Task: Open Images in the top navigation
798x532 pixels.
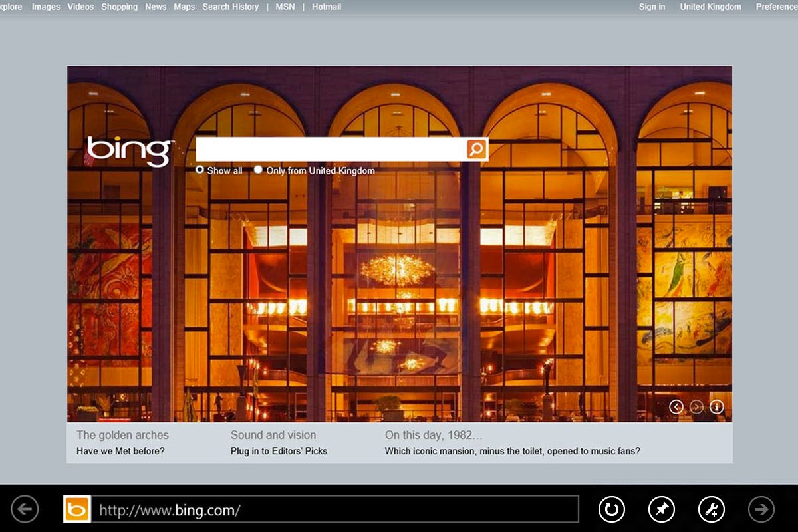Action: tap(46, 7)
